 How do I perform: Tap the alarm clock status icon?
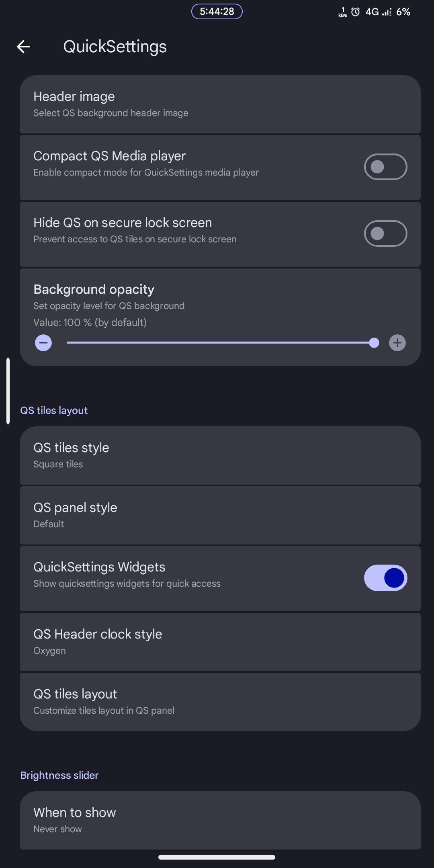[355, 12]
